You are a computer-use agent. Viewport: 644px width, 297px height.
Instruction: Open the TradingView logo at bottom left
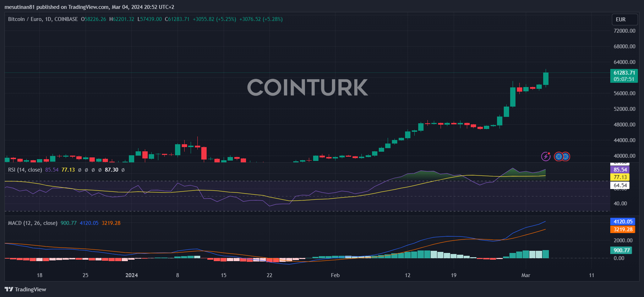pyautogui.click(x=25, y=289)
